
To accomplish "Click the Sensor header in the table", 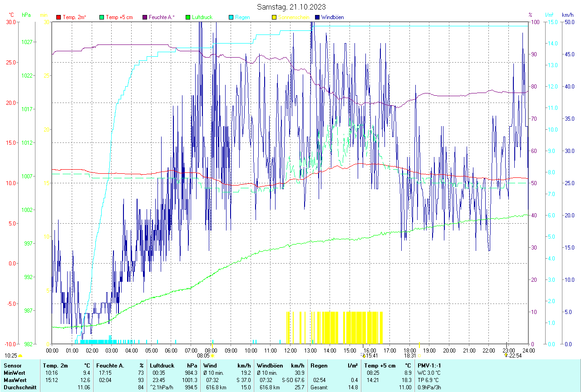I will click(12, 366).
